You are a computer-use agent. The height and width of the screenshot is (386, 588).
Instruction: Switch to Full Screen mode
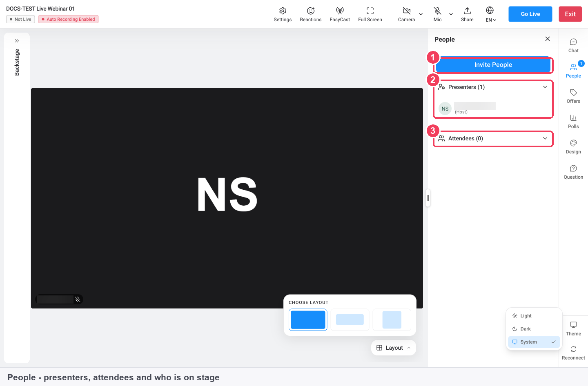[370, 14]
